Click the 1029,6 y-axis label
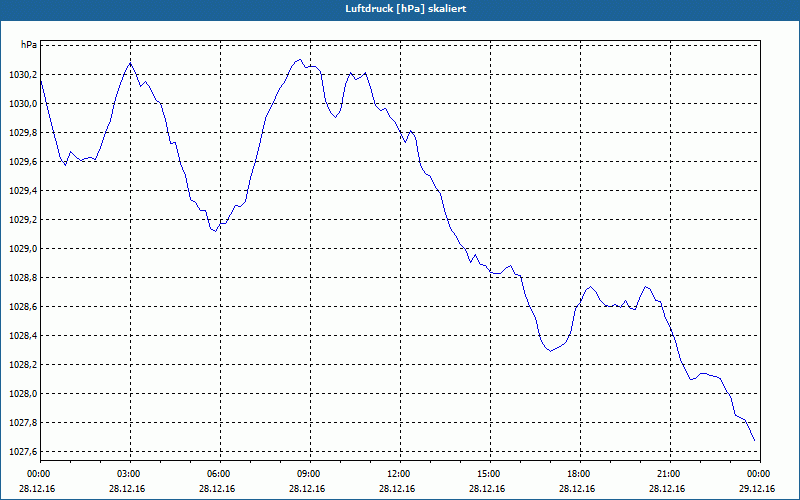The height and width of the screenshot is (500, 800). (x=23, y=162)
